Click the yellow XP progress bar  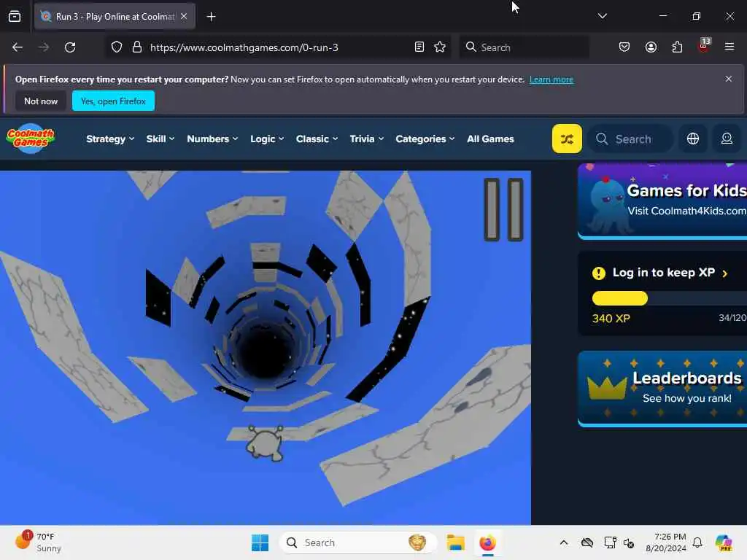pyautogui.click(x=619, y=298)
